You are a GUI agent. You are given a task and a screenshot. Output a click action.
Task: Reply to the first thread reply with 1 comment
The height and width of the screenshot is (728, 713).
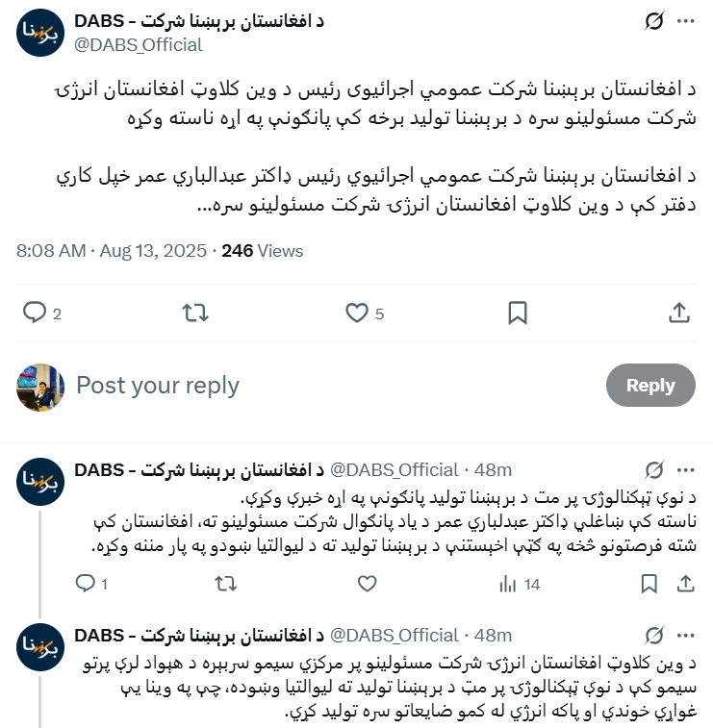click(87, 583)
